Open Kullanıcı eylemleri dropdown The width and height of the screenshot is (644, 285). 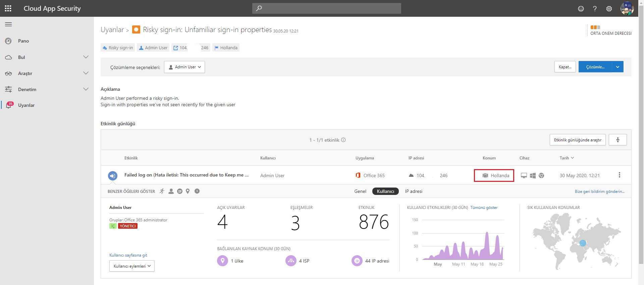coord(132,266)
